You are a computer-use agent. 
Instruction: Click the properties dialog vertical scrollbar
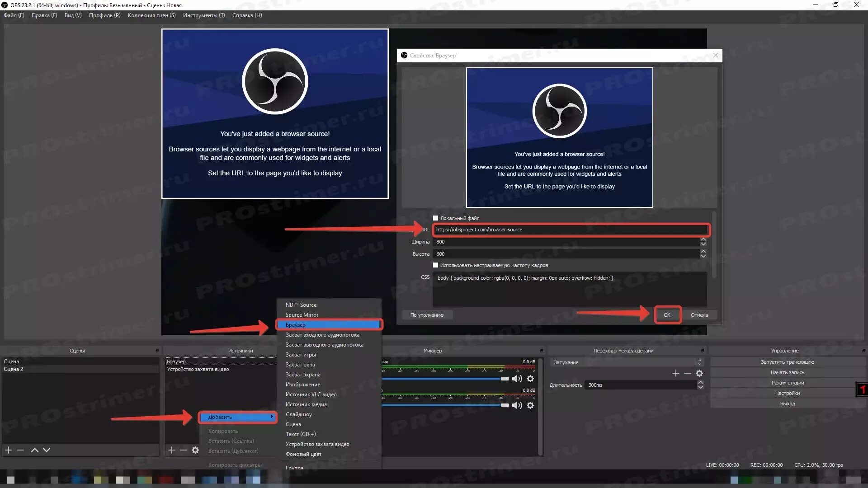point(714,244)
